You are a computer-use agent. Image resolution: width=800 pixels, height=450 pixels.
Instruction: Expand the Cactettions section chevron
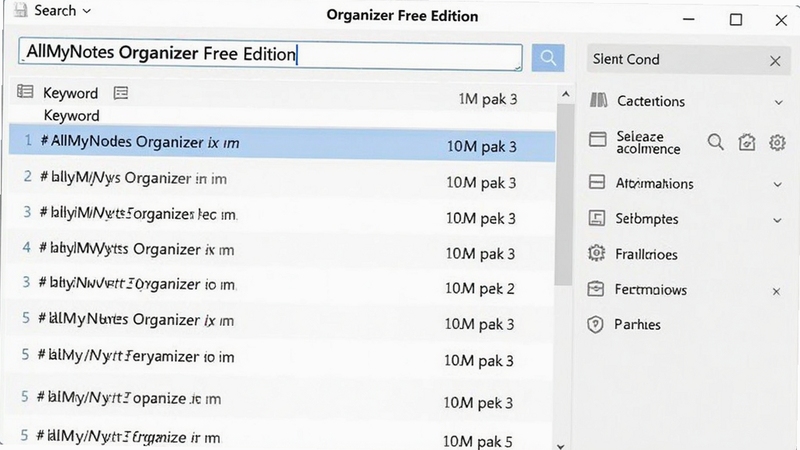[779, 103]
